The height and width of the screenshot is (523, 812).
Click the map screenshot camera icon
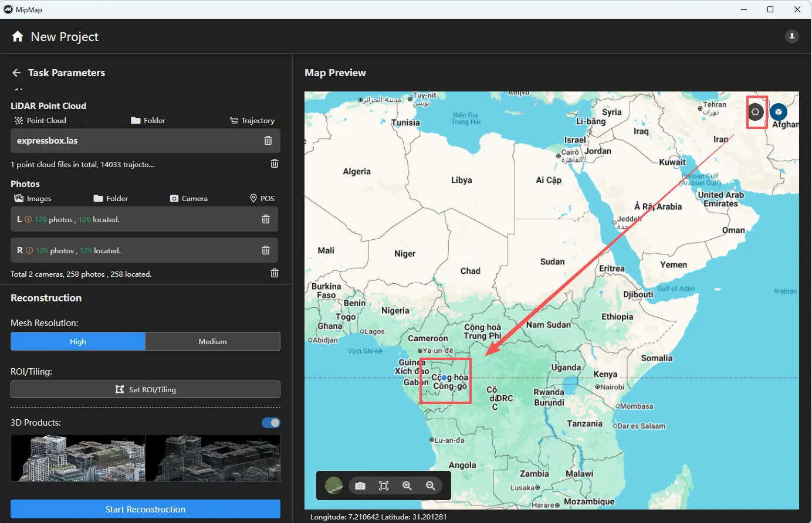(360, 486)
